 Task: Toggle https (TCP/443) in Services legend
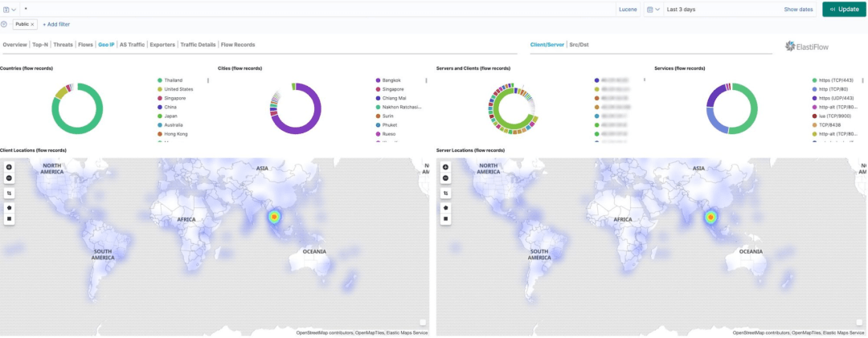[x=835, y=80]
